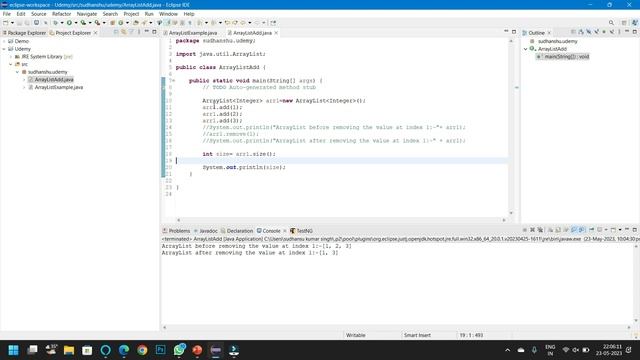This screenshot has width=640, height=360.
Task: Open the Edit menu
Action: pyautogui.click(x=21, y=14)
